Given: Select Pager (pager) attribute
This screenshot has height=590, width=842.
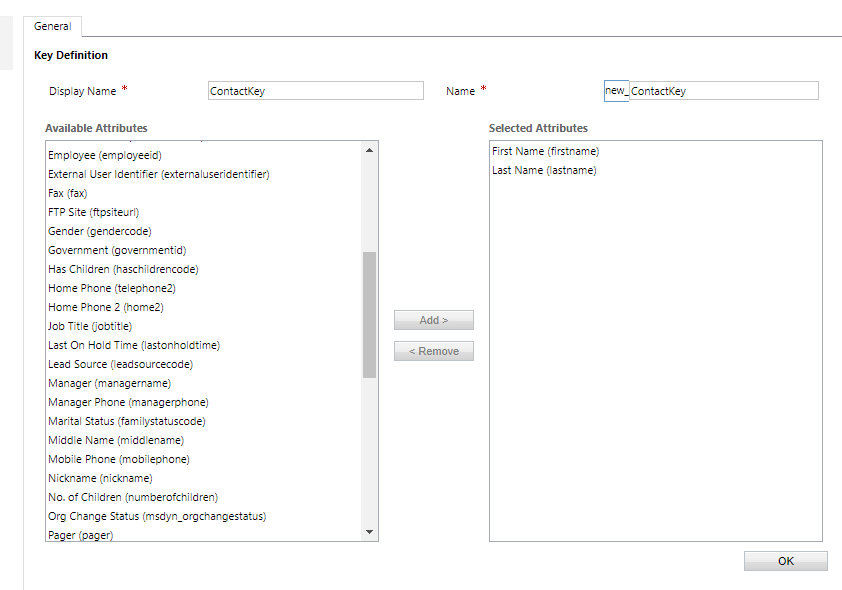Looking at the screenshot, I should pos(80,534).
